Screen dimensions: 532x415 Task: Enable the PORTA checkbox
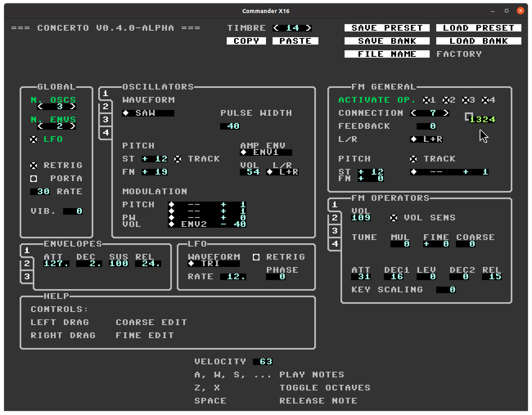point(34,178)
